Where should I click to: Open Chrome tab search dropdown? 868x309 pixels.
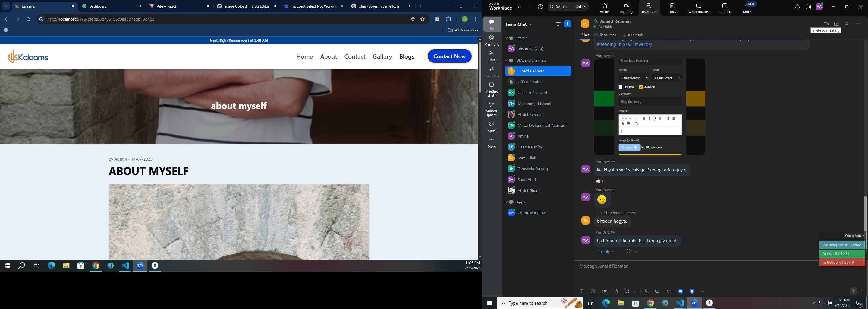[x=6, y=6]
